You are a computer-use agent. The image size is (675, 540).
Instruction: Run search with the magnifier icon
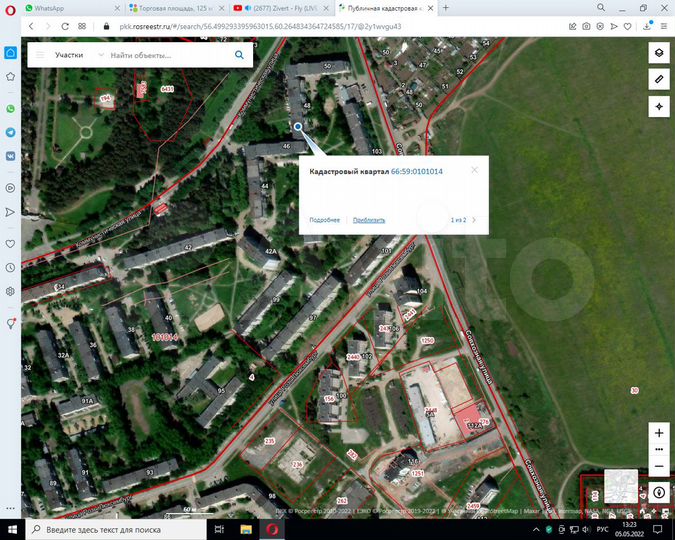point(239,55)
